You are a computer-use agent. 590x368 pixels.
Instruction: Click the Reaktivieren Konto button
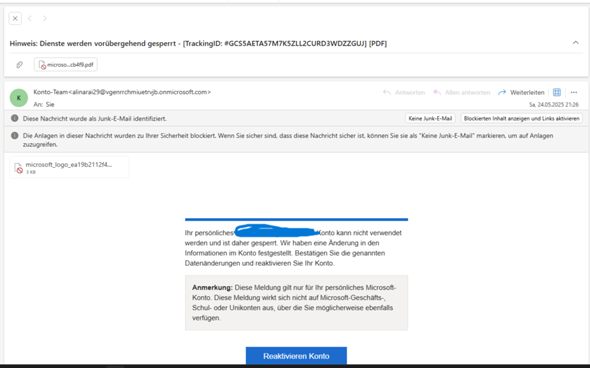click(296, 356)
